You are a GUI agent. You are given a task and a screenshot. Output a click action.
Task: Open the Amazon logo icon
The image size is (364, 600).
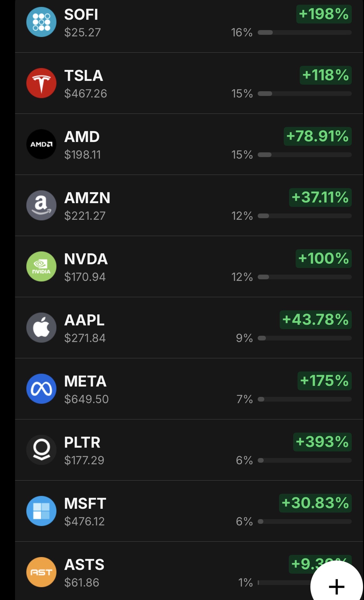click(41, 205)
